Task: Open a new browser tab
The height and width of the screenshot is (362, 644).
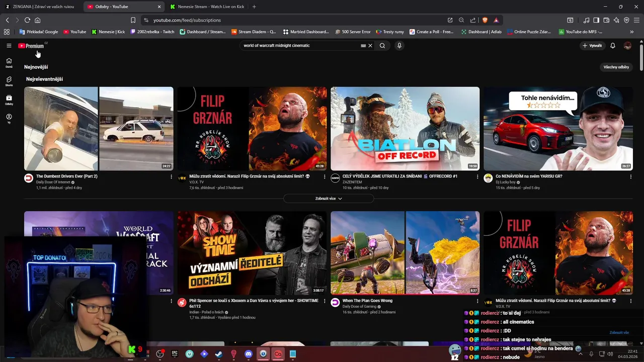Action: (254, 7)
